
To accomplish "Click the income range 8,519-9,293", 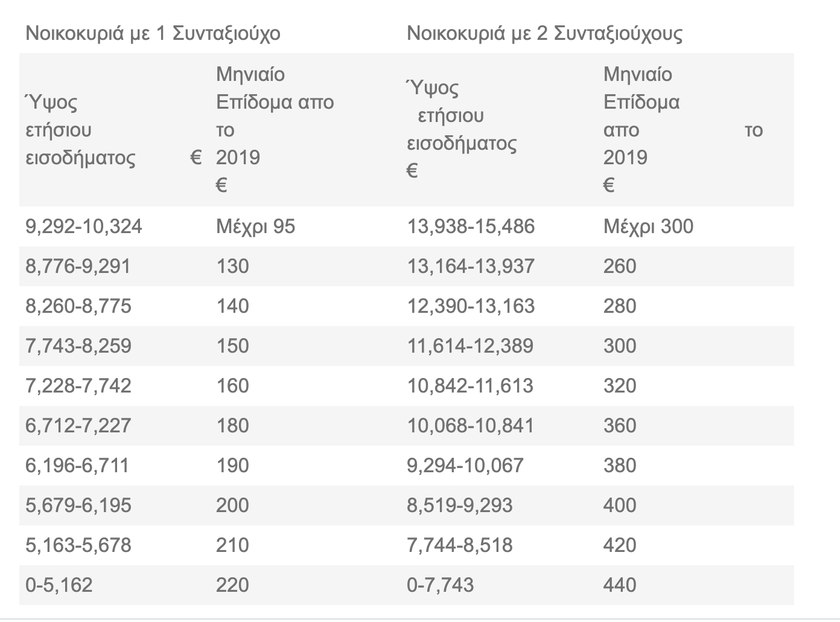I will (x=460, y=505).
